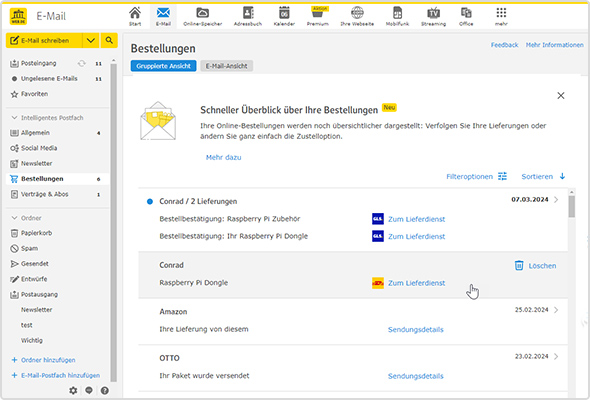Close the order overview banner
This screenshot has width=590, height=400.
[561, 96]
